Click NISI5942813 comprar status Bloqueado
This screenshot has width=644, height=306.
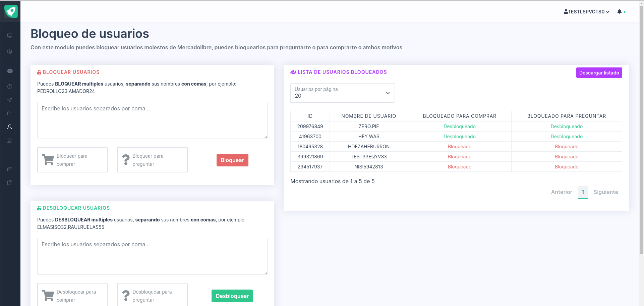pyautogui.click(x=460, y=167)
